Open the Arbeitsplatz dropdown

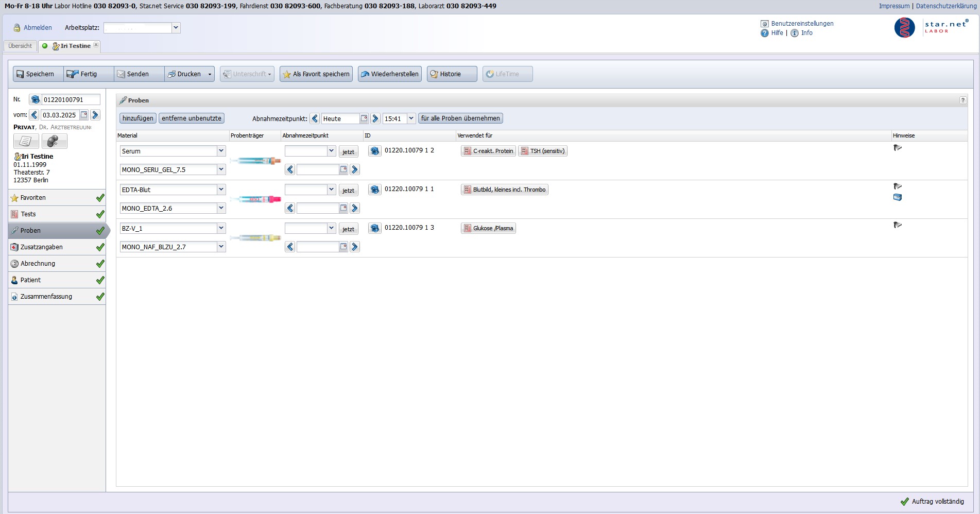click(x=176, y=28)
